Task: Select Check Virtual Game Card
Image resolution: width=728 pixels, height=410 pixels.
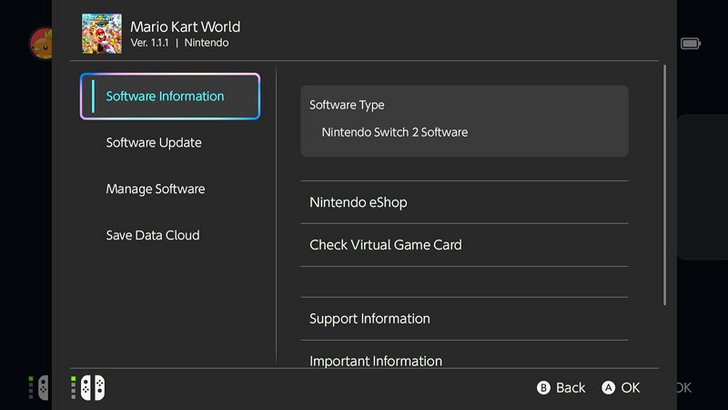Action: (x=464, y=245)
